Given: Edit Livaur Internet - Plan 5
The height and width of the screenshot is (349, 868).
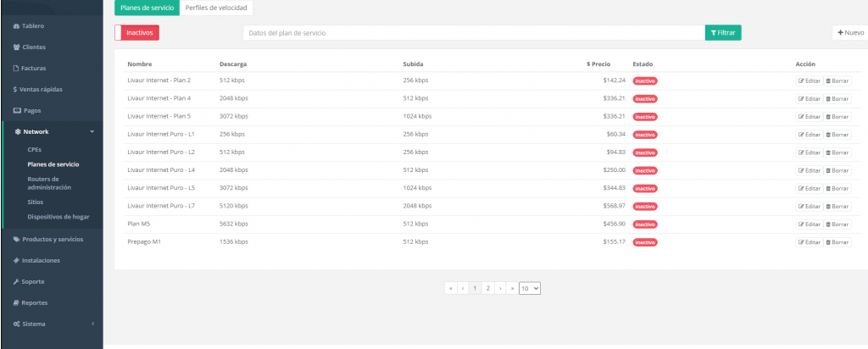Looking at the screenshot, I should point(810,117).
